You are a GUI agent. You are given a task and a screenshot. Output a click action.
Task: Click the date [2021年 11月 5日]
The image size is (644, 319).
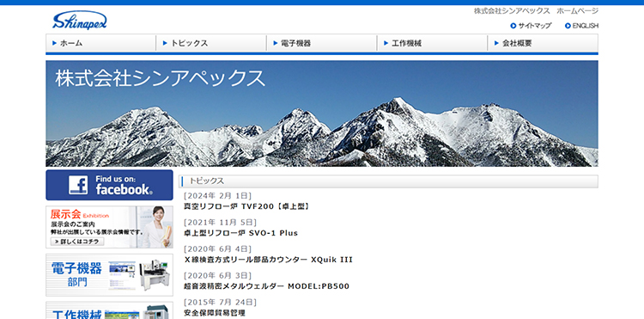point(220,223)
